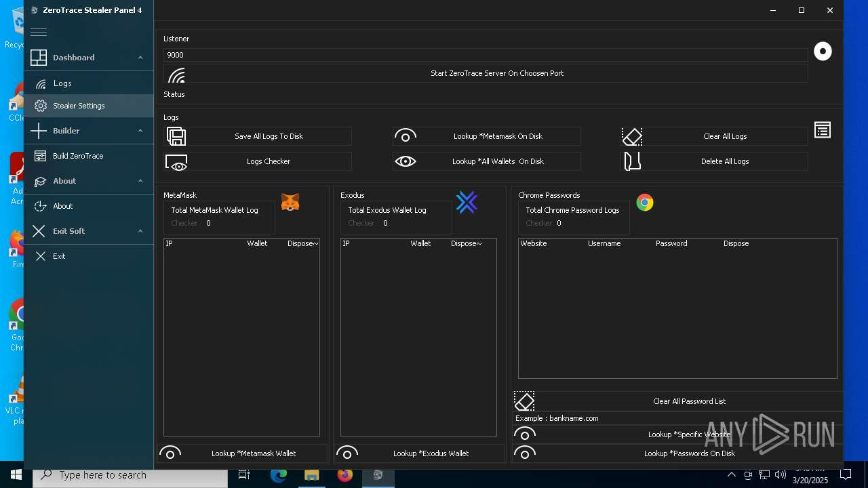The image size is (868, 488).
Task: Click Wallet column header in MetaMask list
Action: (257, 243)
